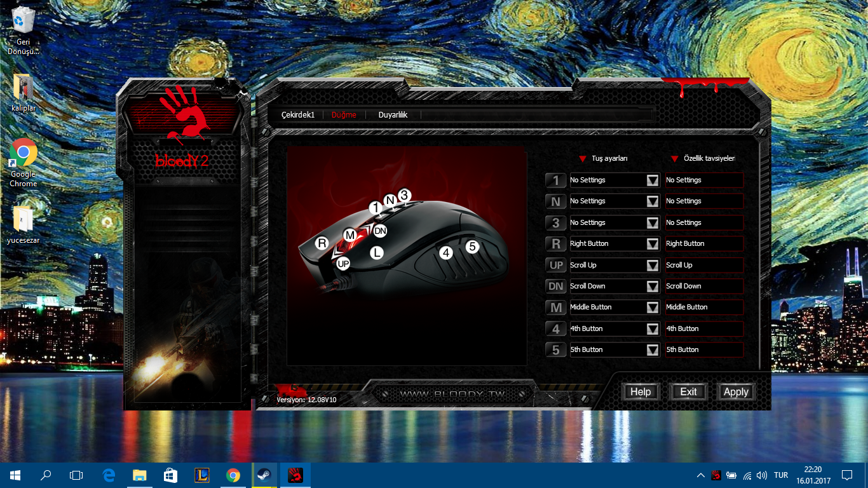The height and width of the screenshot is (488, 868).
Task: Open Microsoft Edge from taskbar
Action: click(x=109, y=475)
